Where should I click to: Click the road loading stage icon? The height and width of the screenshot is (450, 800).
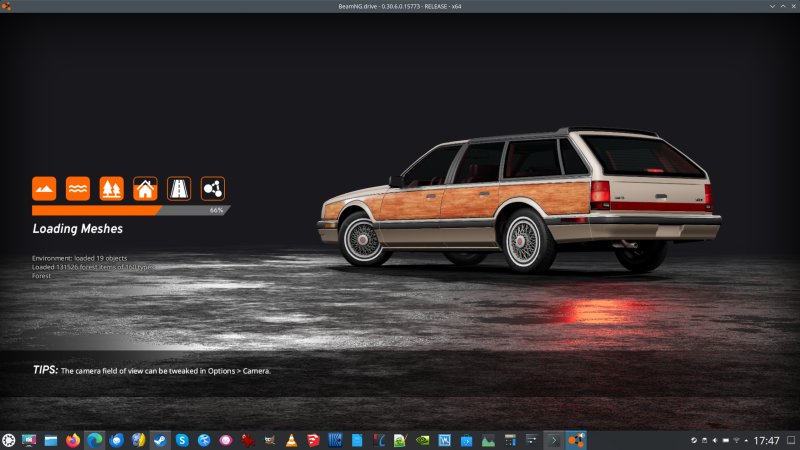click(179, 188)
